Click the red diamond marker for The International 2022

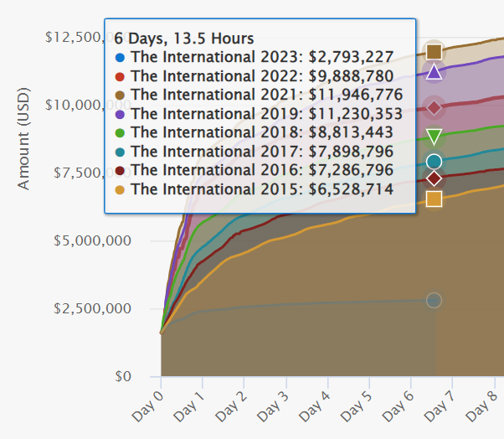[x=434, y=108]
